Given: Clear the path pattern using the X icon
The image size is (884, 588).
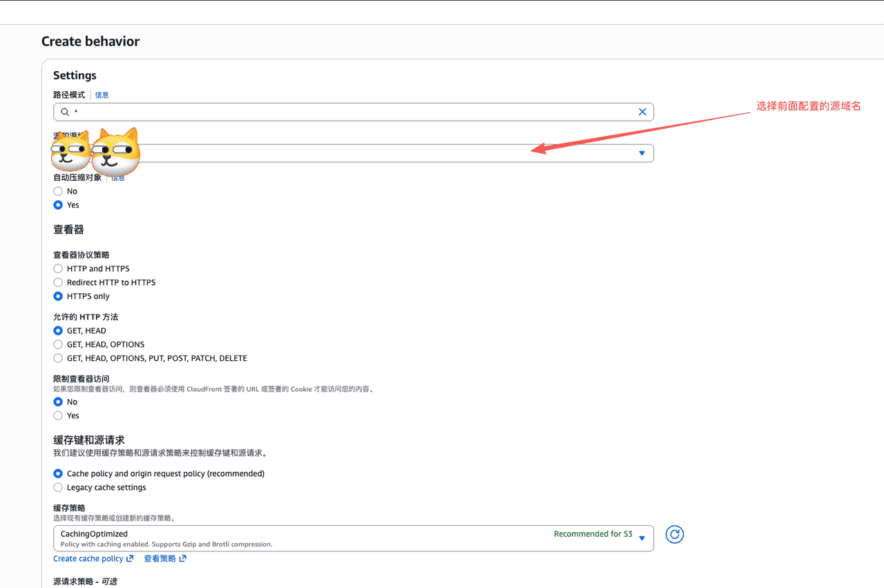Looking at the screenshot, I should pyautogui.click(x=642, y=111).
